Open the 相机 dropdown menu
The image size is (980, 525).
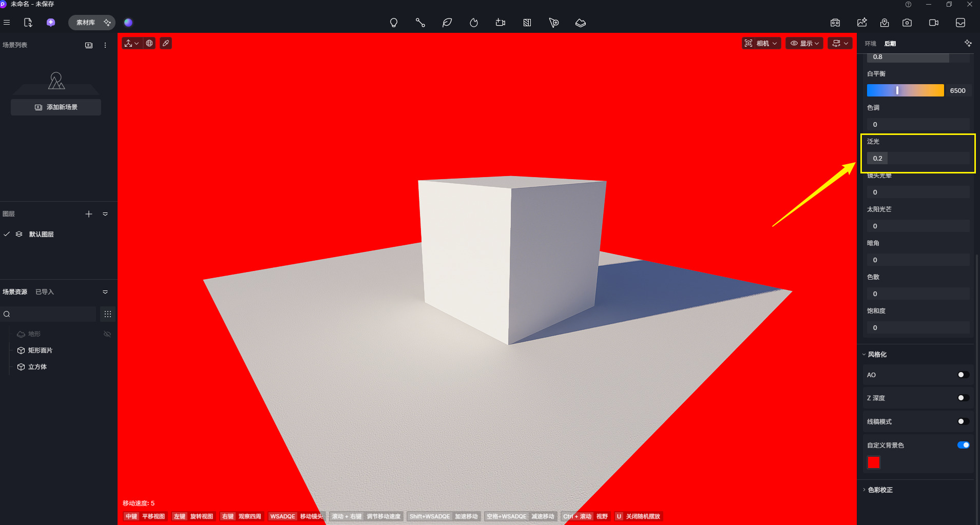762,43
